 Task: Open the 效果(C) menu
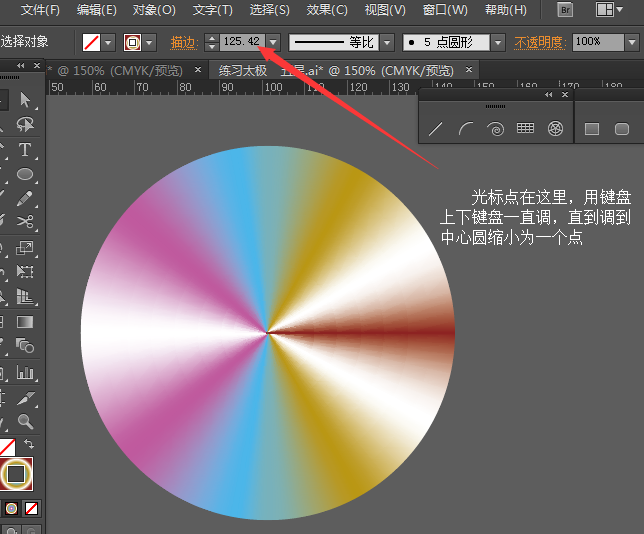pos(327,10)
